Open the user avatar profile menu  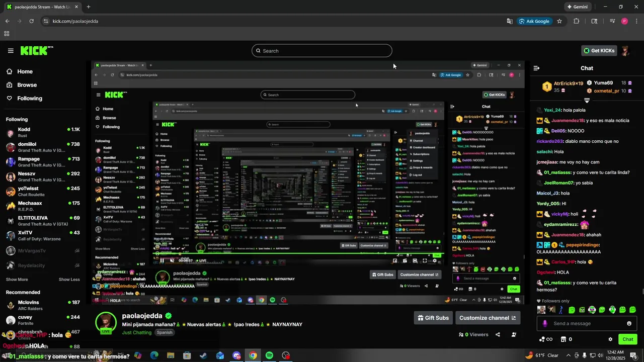tap(625, 50)
